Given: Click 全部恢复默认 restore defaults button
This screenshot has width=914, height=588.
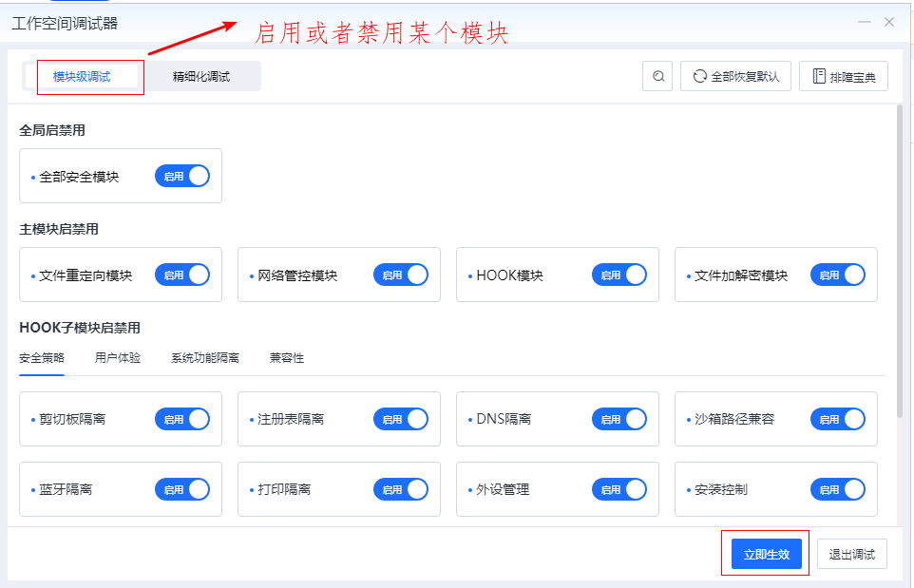Looking at the screenshot, I should (x=736, y=77).
